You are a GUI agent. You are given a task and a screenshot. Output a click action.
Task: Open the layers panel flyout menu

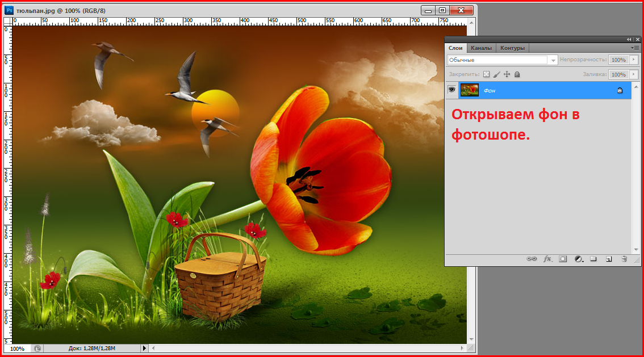point(635,48)
